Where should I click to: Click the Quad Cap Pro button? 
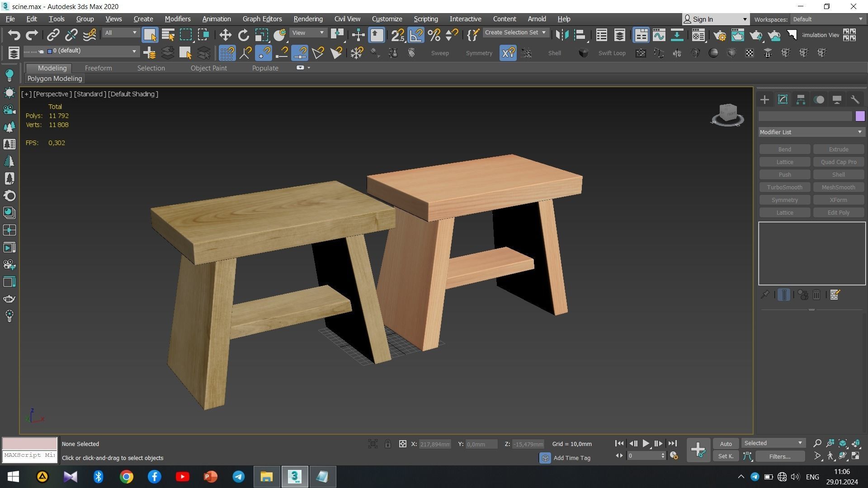[838, 162]
